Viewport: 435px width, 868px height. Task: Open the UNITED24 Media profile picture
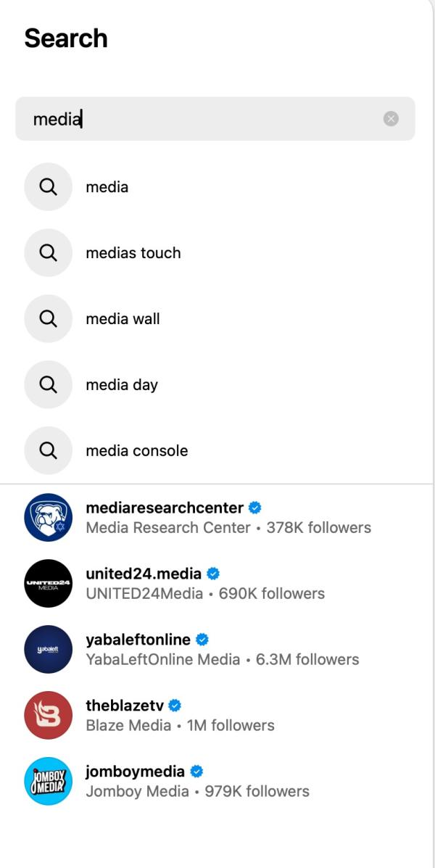pos(48,583)
